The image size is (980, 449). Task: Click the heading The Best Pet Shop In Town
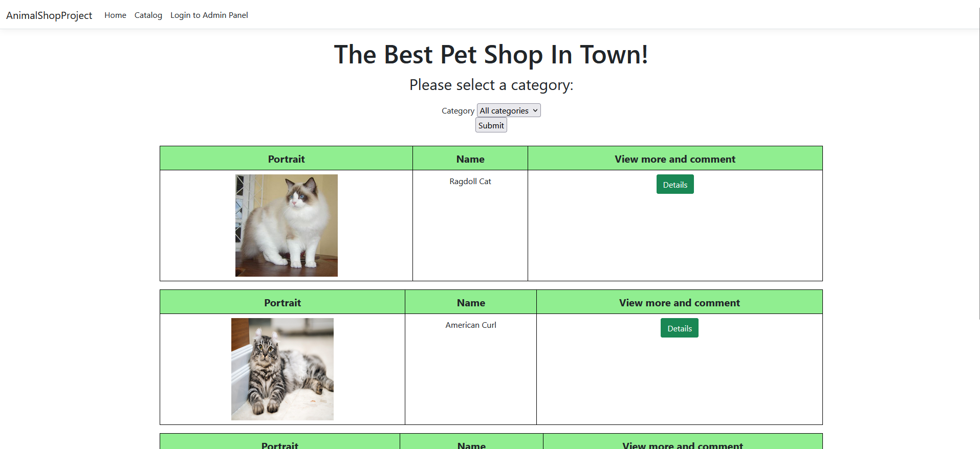pos(490,54)
